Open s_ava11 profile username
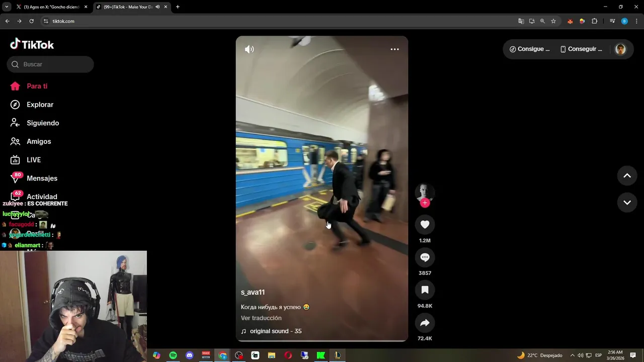This screenshot has height=362, width=644. [x=253, y=292]
